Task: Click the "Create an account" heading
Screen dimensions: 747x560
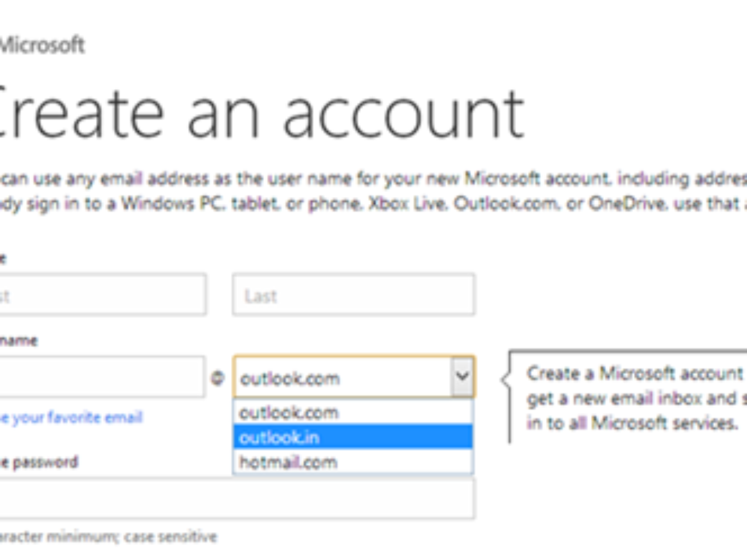Action: point(261,114)
